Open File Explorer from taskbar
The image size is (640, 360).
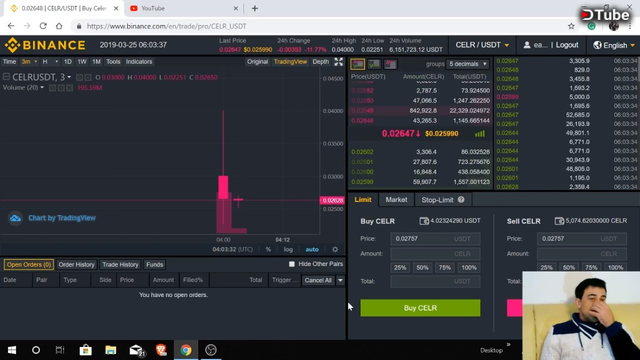click(x=111, y=350)
